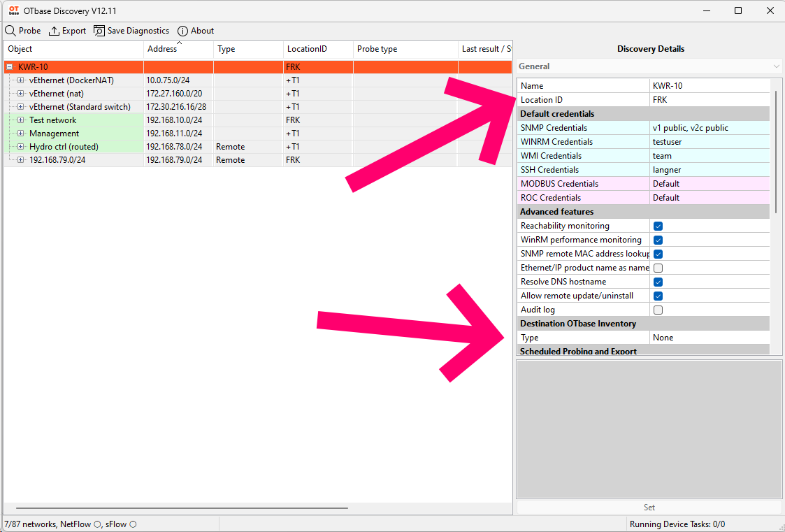Click the About info icon
The image size is (785, 532).
click(182, 31)
